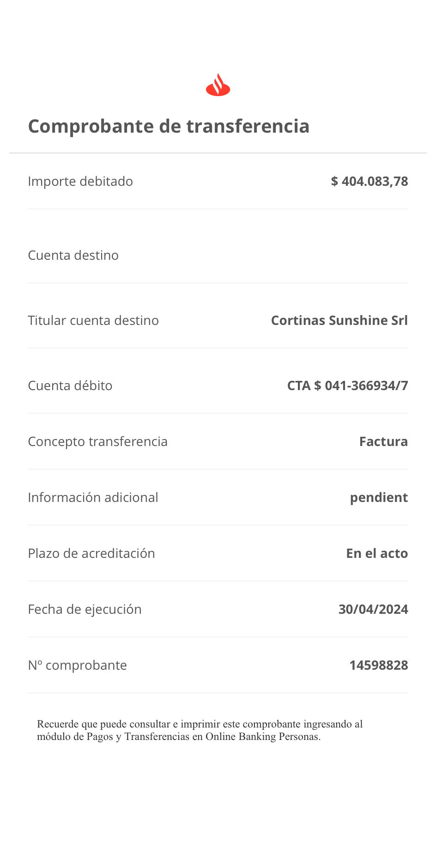
Task: Select the Nº comprobante label
Action: point(77,665)
